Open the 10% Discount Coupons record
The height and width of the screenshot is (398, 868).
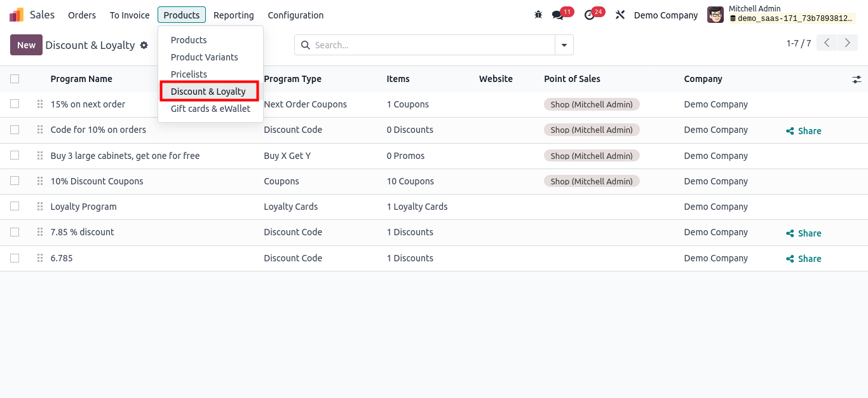click(x=97, y=181)
